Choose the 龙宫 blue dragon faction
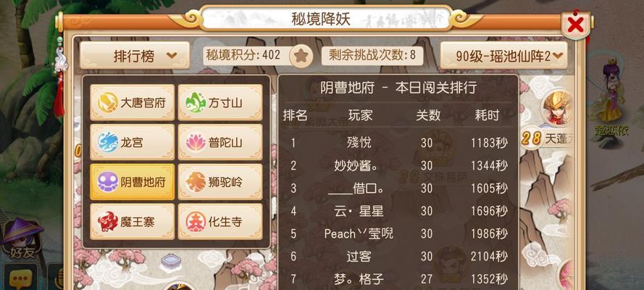The image size is (644, 290). point(133,142)
